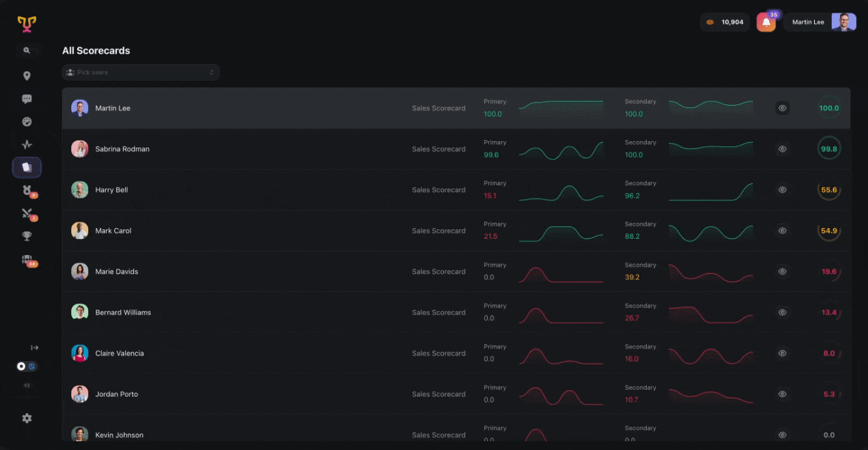Click Mark Carol's 54.9 score ring
The height and width of the screenshot is (450, 868).
[x=829, y=231]
